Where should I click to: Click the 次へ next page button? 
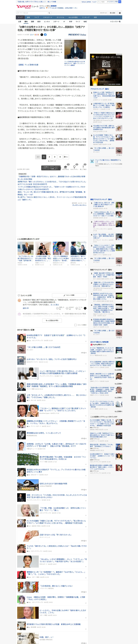[x=66, y=157]
